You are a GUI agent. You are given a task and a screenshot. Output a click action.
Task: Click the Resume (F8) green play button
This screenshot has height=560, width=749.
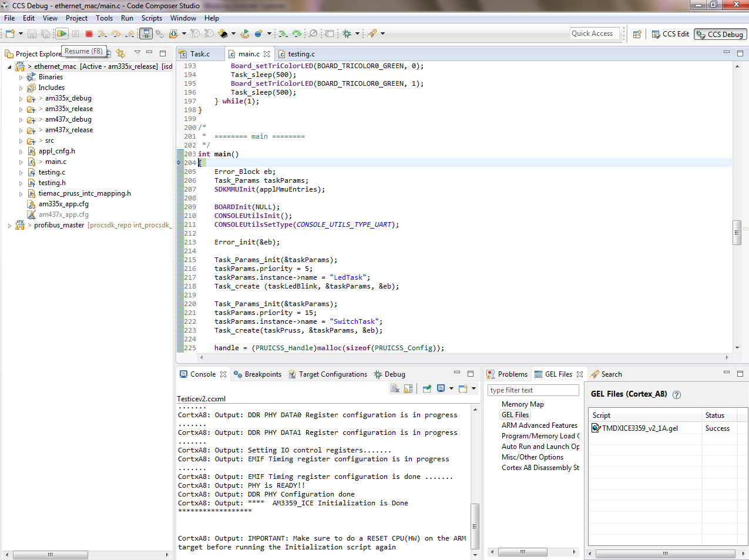coord(62,33)
